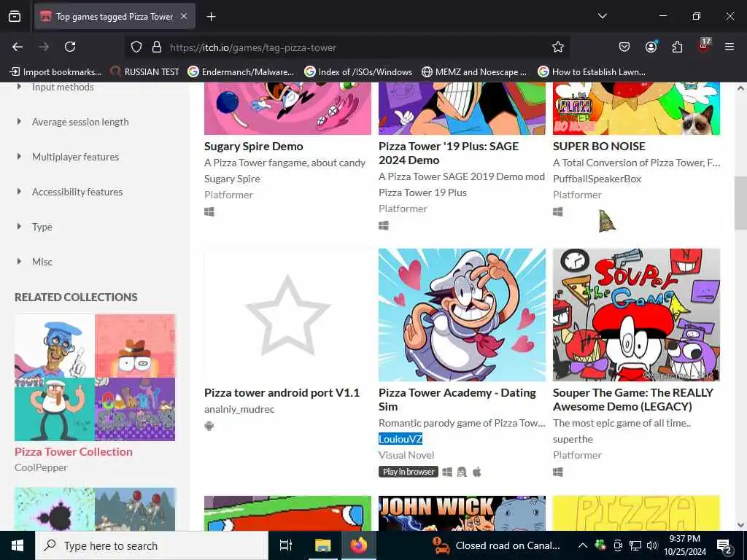
Task: Open Pizza Tower Academy - Dating Sim title
Action: point(457,400)
